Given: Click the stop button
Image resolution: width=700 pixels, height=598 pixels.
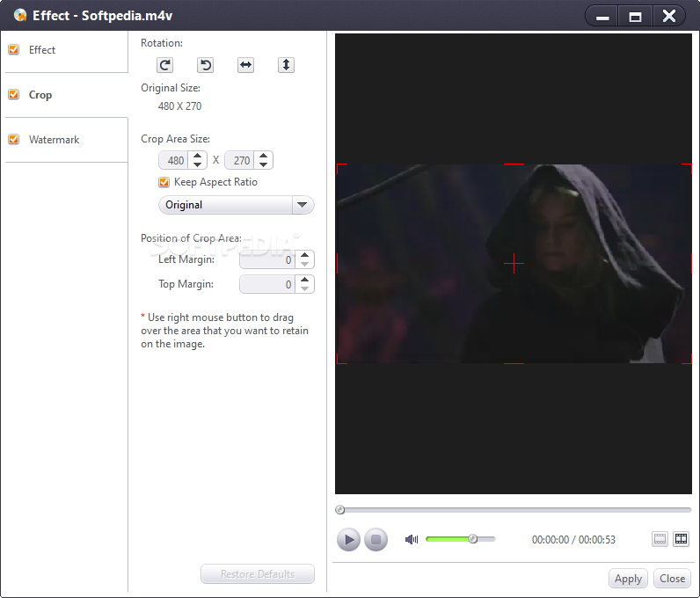Looking at the screenshot, I should coord(376,539).
